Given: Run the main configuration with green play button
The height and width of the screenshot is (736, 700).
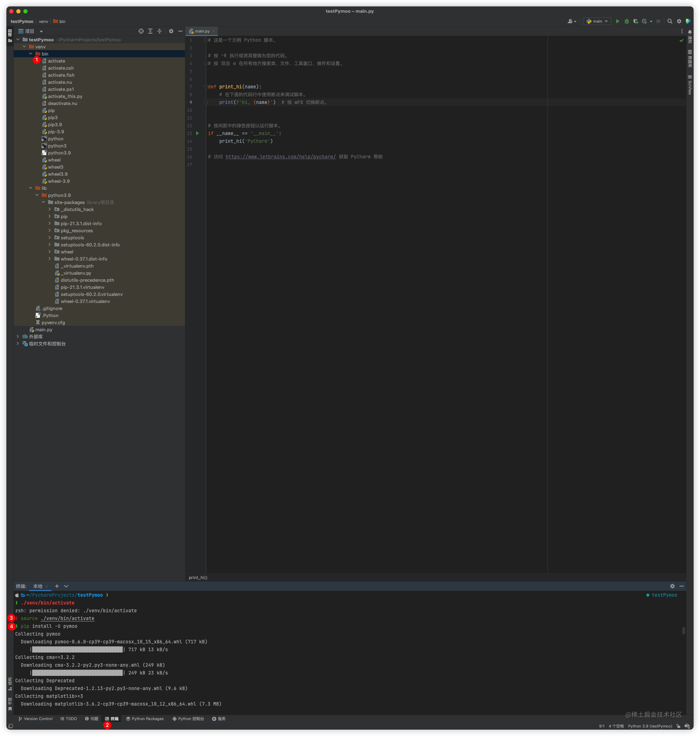Looking at the screenshot, I should pyautogui.click(x=618, y=21).
